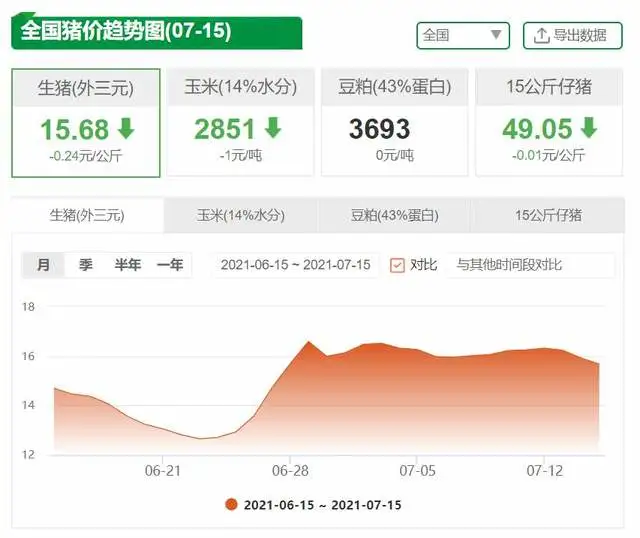Click the 0元/吨 change text
The width and height of the screenshot is (640, 538).
[395, 156]
